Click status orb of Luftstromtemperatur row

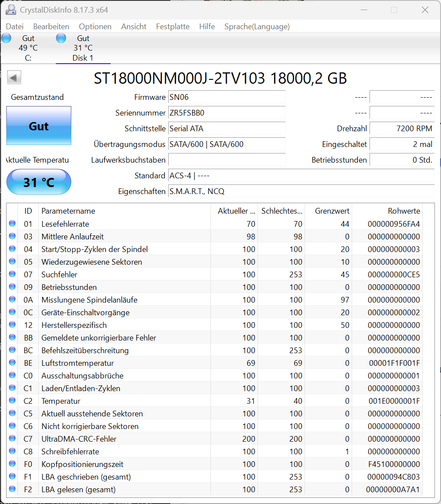[x=12, y=362]
